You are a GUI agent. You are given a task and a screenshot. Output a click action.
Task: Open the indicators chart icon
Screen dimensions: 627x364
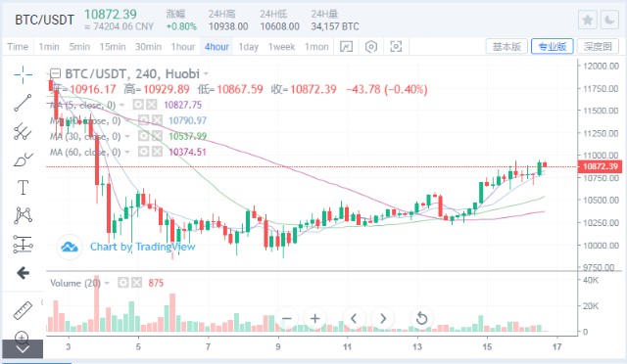[346, 47]
